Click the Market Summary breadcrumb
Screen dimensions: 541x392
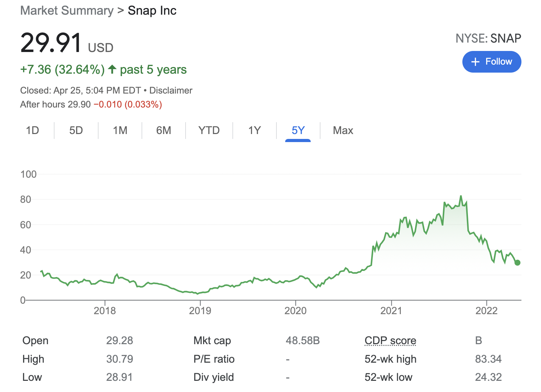tap(67, 10)
